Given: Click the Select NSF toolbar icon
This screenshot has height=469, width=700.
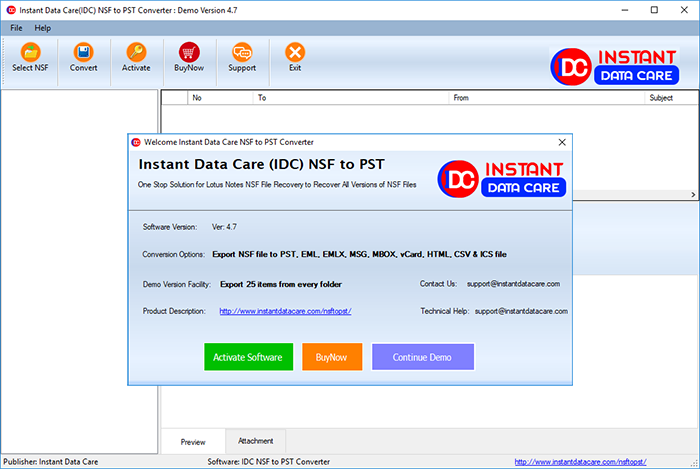Looking at the screenshot, I should click(x=31, y=54).
